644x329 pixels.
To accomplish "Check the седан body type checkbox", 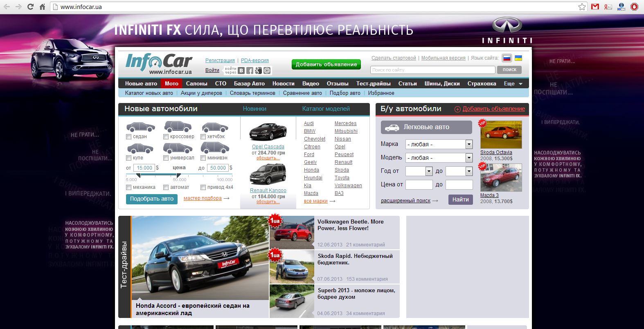I will tap(129, 137).
